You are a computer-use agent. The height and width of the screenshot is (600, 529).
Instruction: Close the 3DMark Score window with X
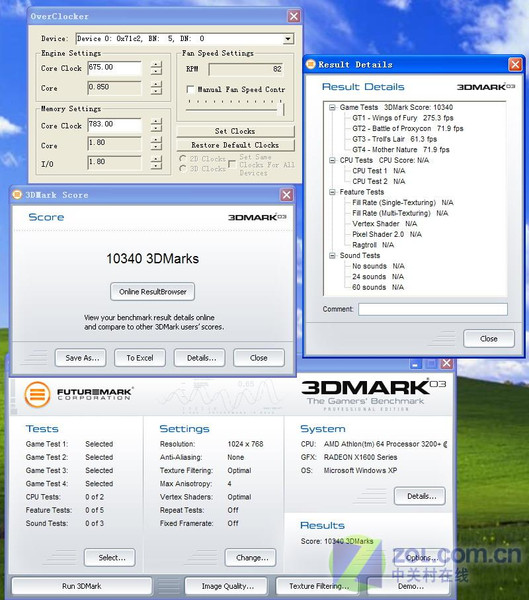(287, 195)
